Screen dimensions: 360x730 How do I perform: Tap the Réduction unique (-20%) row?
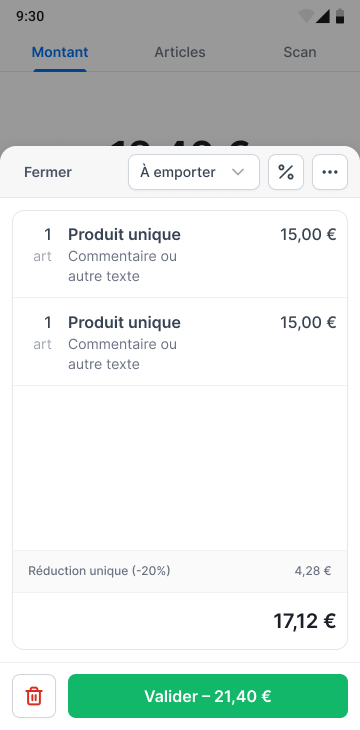coord(180,571)
